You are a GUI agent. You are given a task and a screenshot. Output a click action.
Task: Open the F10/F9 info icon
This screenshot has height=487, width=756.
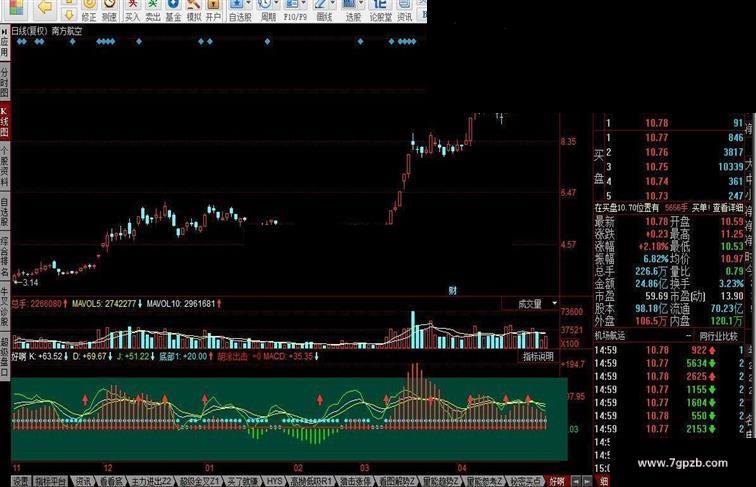(x=295, y=11)
